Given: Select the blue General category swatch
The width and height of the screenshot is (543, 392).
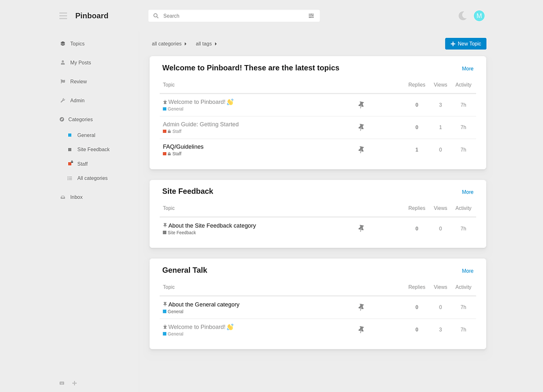Looking at the screenshot, I should 70,135.
